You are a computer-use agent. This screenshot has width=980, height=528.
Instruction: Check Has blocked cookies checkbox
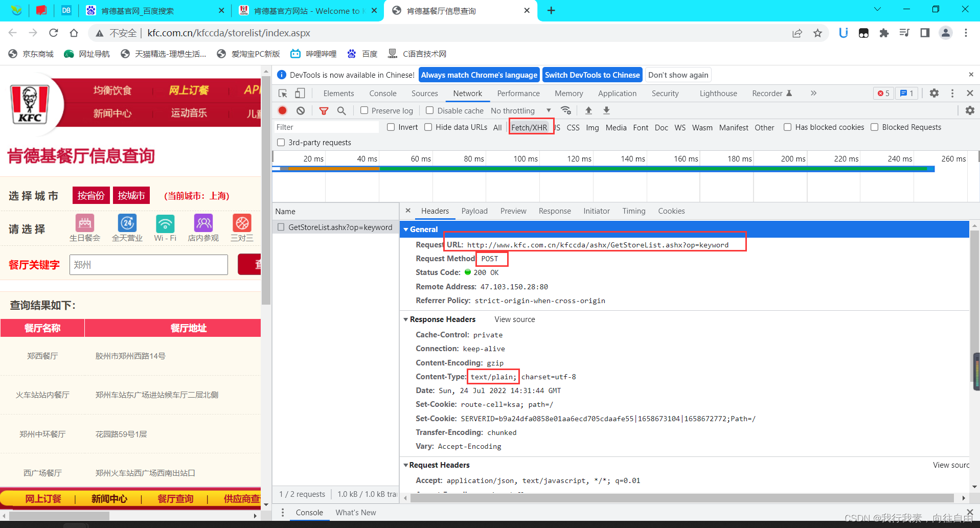(788, 127)
